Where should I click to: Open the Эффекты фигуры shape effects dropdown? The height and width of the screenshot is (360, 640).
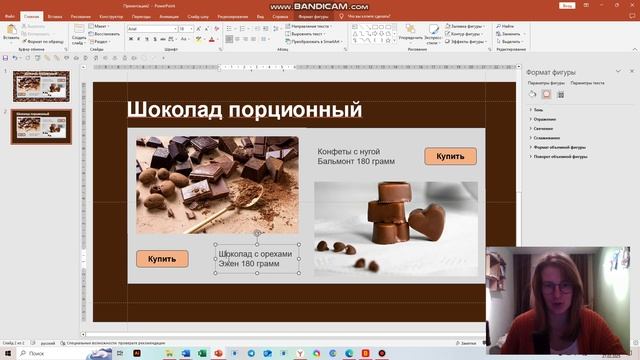click(466, 42)
